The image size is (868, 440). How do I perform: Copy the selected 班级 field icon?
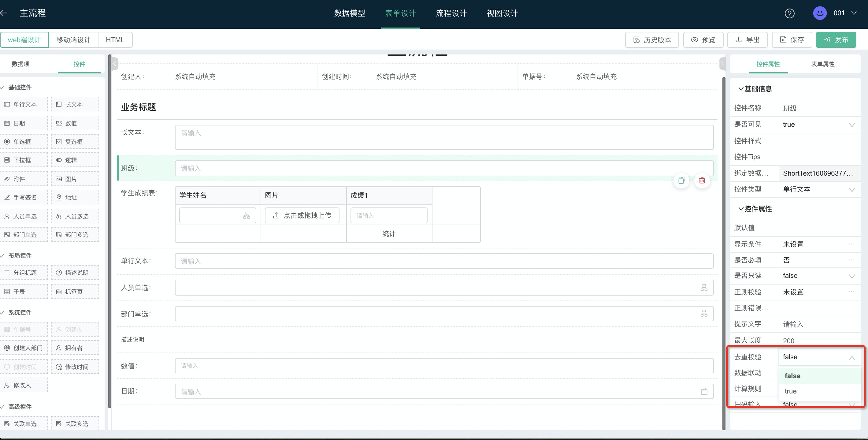coord(681,181)
